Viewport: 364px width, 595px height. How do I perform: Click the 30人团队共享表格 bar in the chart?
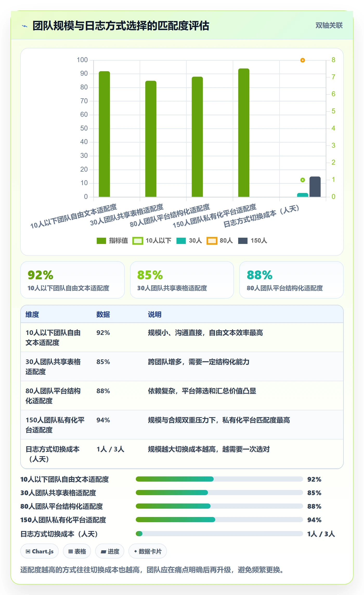[x=151, y=139]
